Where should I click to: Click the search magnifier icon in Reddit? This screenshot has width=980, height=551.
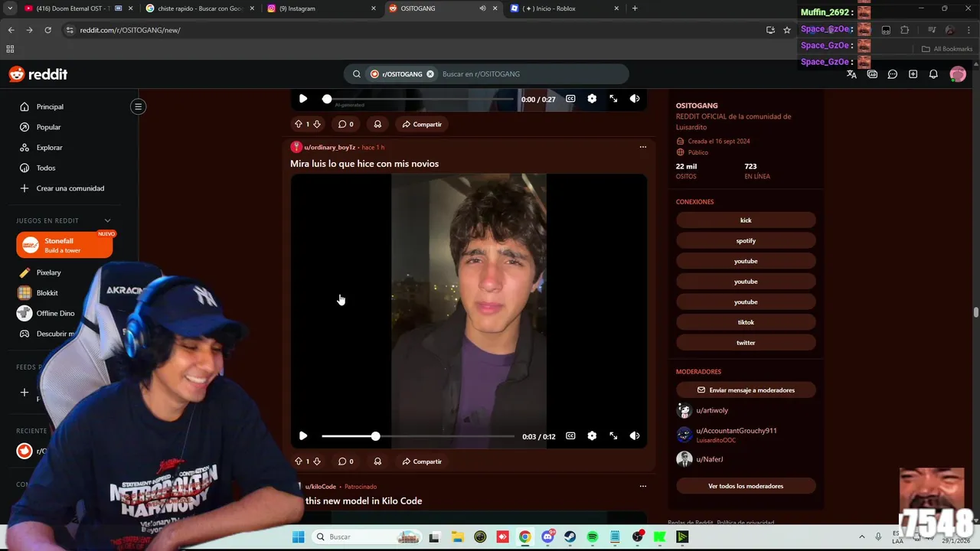click(x=357, y=74)
